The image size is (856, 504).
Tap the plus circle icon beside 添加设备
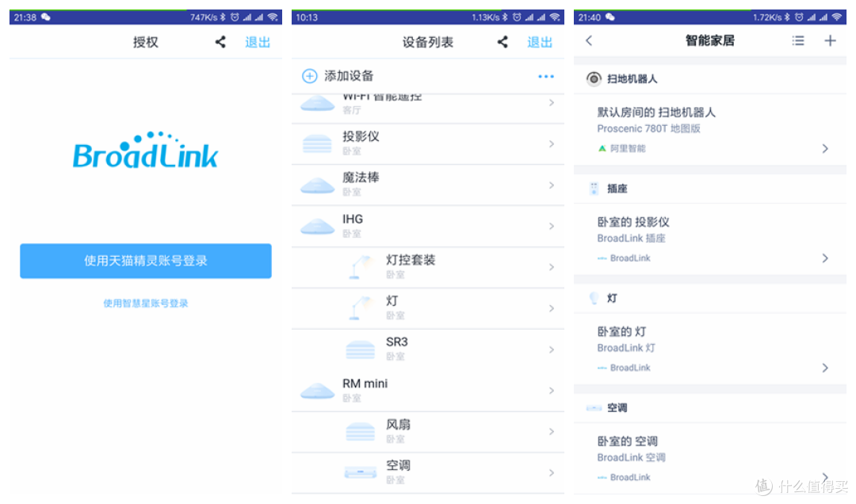pos(310,76)
